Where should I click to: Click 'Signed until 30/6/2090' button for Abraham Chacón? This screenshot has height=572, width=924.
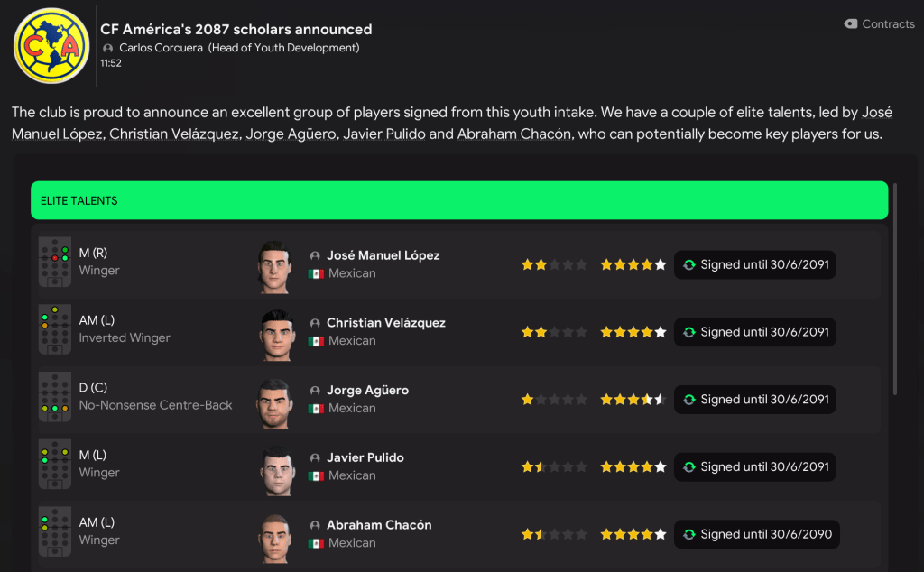(756, 534)
